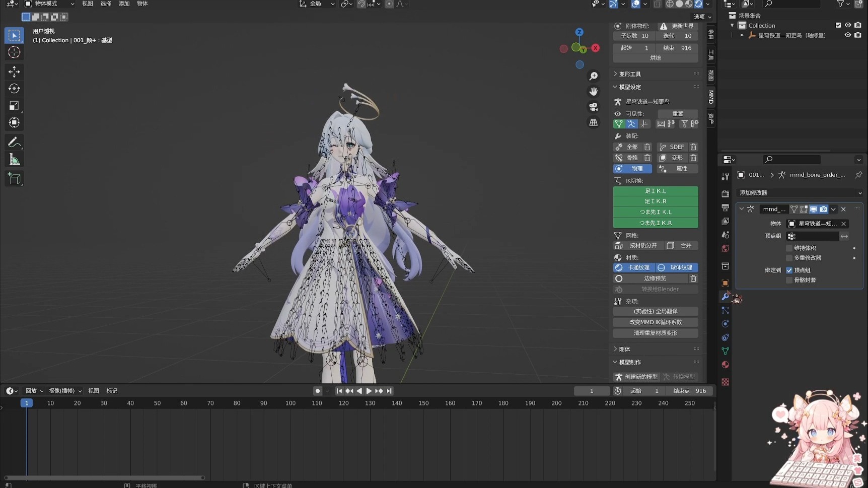Toggle mesh visibility green button
The height and width of the screenshot is (488, 868).
[619, 124]
